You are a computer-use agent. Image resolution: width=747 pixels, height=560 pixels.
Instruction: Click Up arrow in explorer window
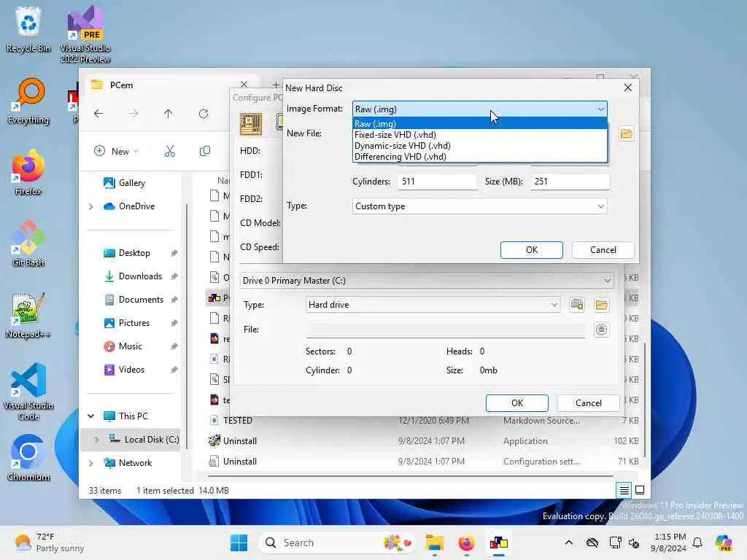pos(169,114)
